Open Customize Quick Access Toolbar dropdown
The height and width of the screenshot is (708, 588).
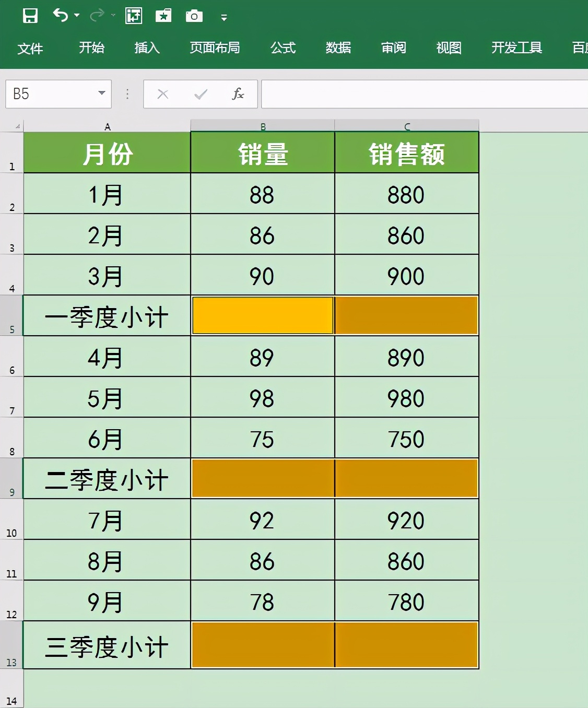[224, 17]
